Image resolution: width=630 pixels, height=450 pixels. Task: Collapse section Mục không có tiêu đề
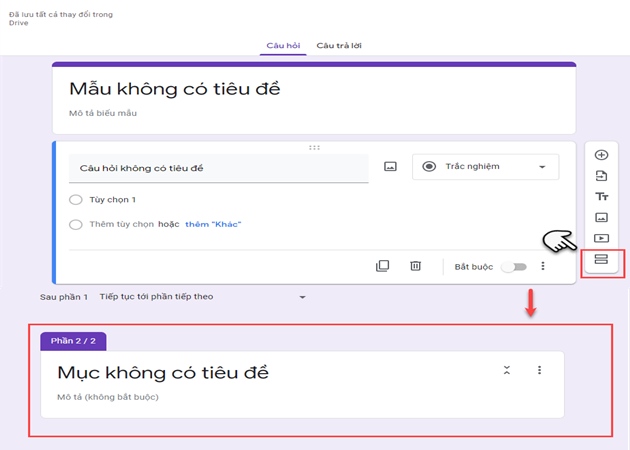tap(507, 370)
